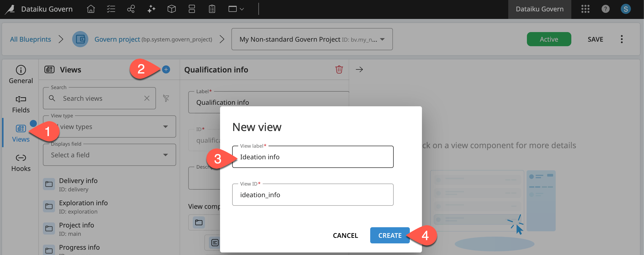This screenshot has height=255, width=644.
Task: Switch to the Views tab
Action: coord(21,133)
